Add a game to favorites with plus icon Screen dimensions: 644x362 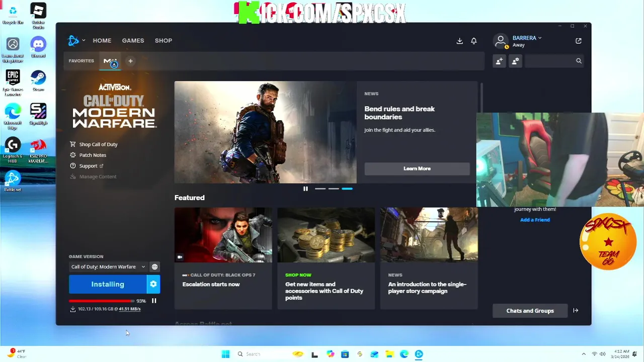[x=130, y=61]
